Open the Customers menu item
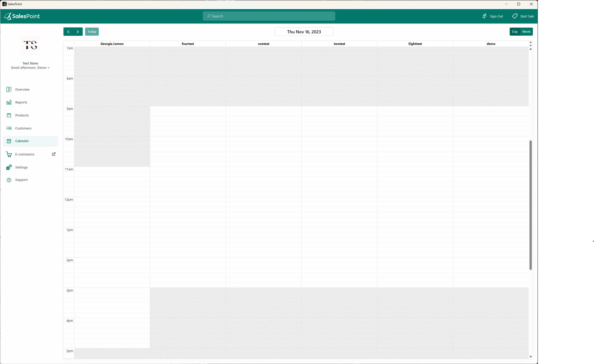This screenshot has height=364, width=594. [30, 128]
